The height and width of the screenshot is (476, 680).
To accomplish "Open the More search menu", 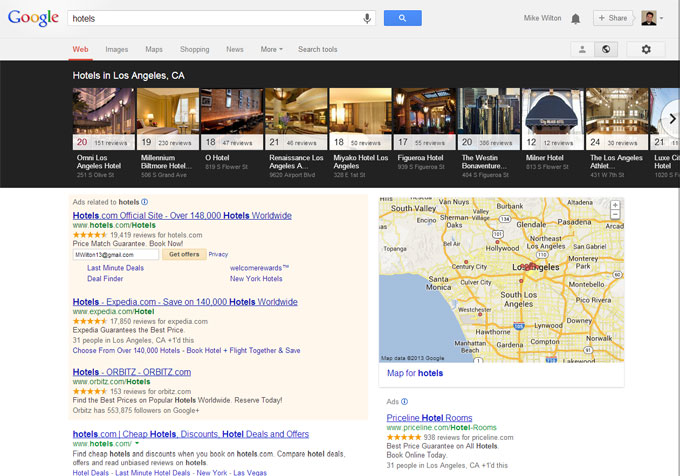I will pyautogui.click(x=271, y=49).
